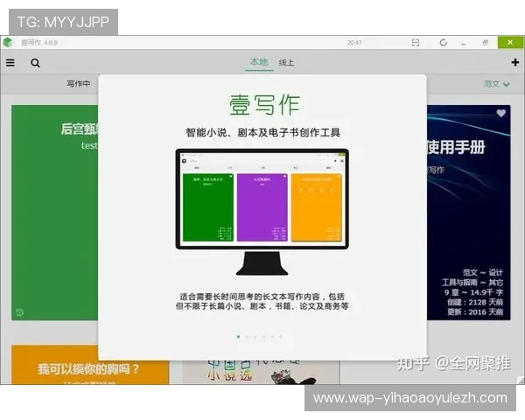Switch to the 线上 tab
Screen dimensions: 525x420
pos(286,63)
